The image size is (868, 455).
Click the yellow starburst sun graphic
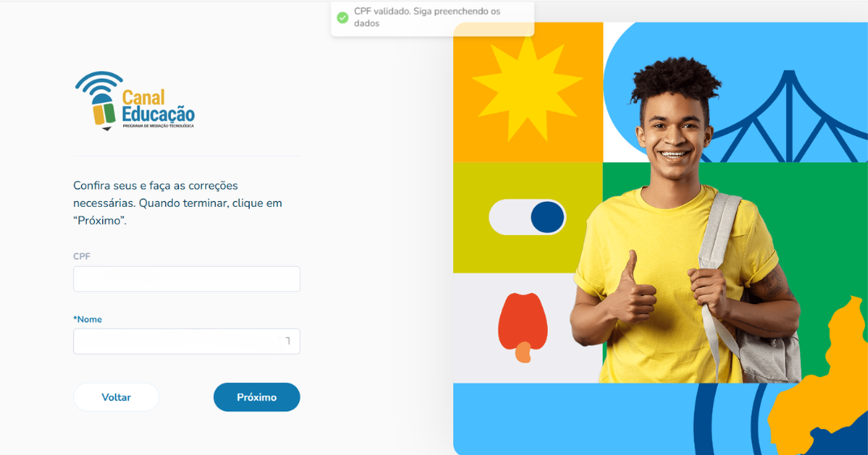point(527,88)
